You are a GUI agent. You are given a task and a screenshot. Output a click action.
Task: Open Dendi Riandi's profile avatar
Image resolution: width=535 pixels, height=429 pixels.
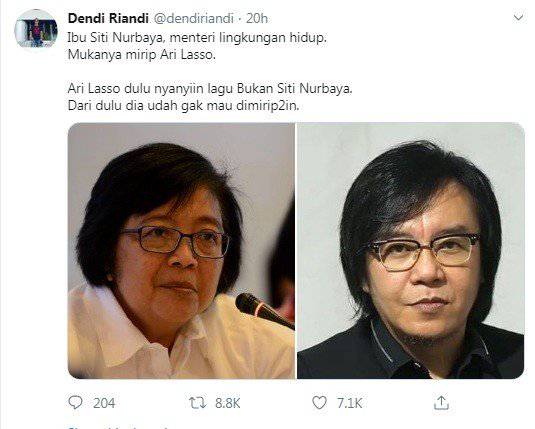pos(35,31)
